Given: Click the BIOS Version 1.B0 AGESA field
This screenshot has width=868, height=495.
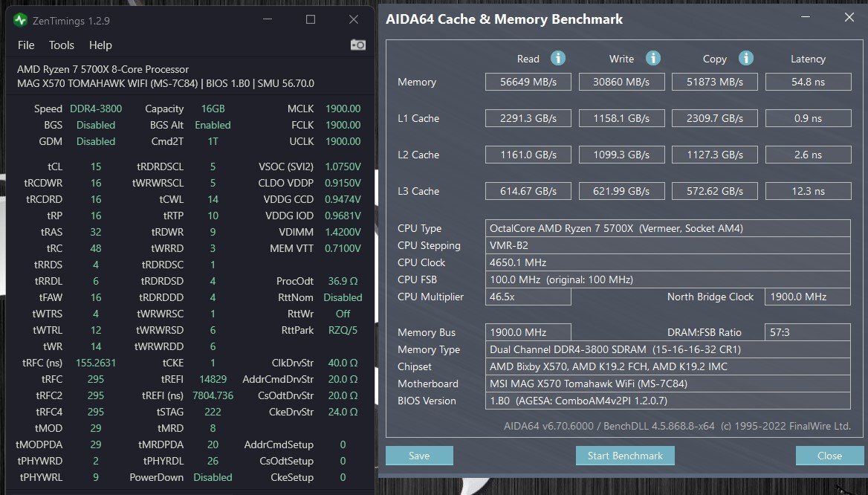Looking at the screenshot, I should pos(667,401).
